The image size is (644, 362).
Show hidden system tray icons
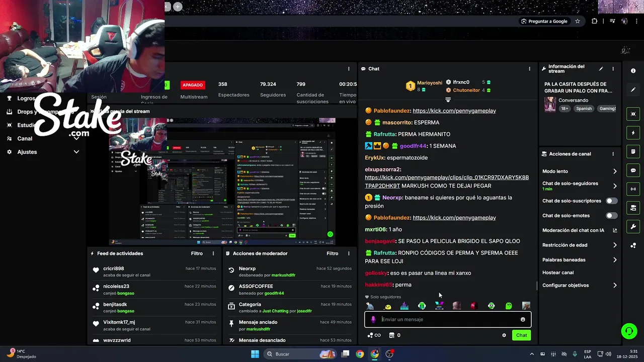tap(532, 354)
